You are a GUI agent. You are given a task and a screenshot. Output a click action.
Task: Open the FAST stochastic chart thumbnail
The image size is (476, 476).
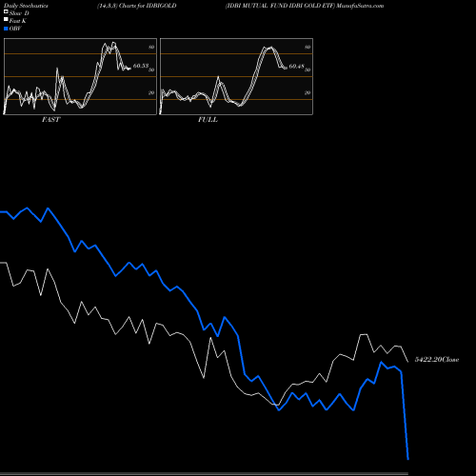[80, 76]
